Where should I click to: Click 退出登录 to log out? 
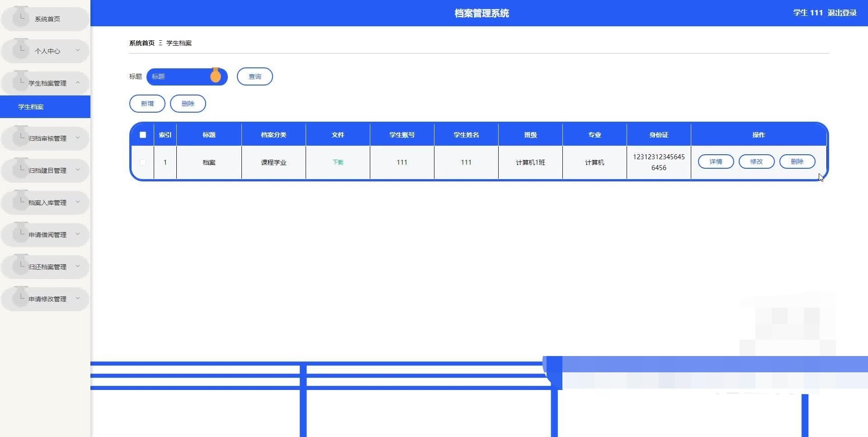pyautogui.click(x=842, y=13)
